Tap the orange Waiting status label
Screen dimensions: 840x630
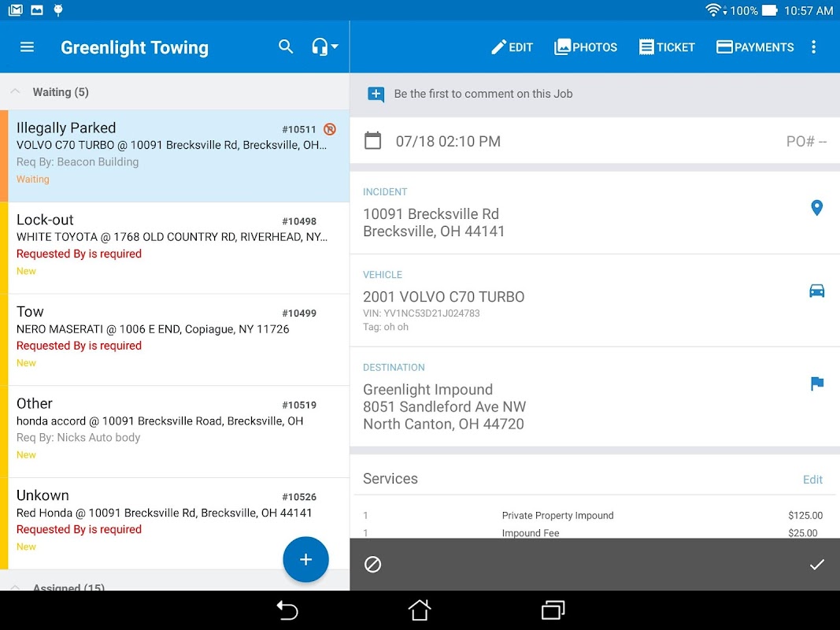pos(33,179)
